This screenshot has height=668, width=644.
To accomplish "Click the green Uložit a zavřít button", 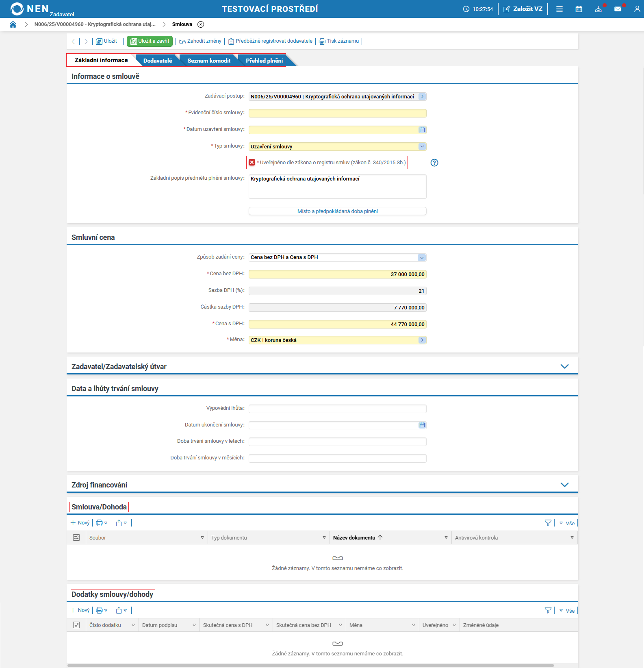I will (150, 41).
